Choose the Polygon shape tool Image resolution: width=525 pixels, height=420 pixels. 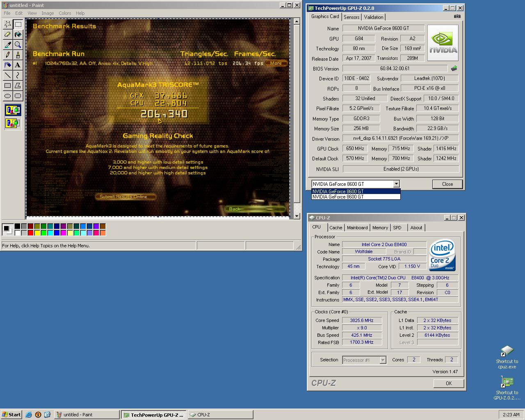click(x=18, y=86)
